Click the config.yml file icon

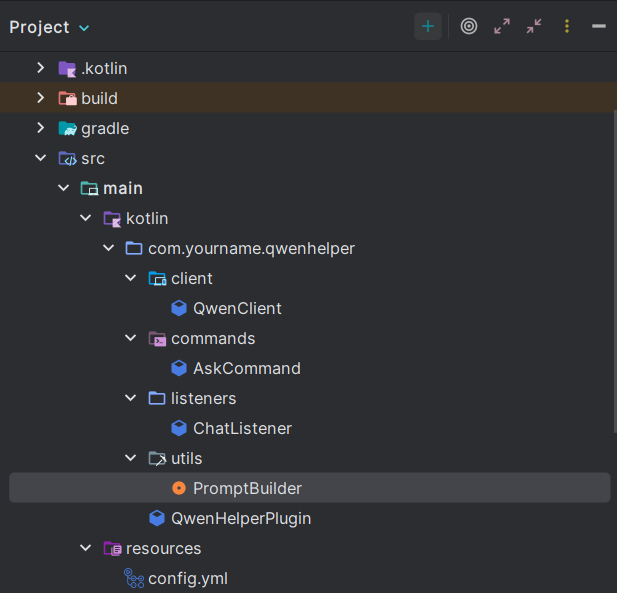pyautogui.click(x=134, y=578)
